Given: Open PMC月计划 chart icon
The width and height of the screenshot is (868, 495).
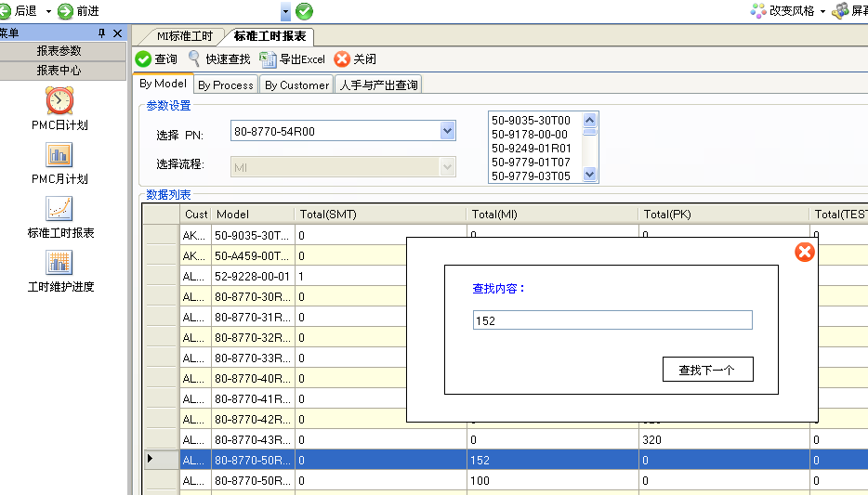Looking at the screenshot, I should pyautogui.click(x=59, y=155).
